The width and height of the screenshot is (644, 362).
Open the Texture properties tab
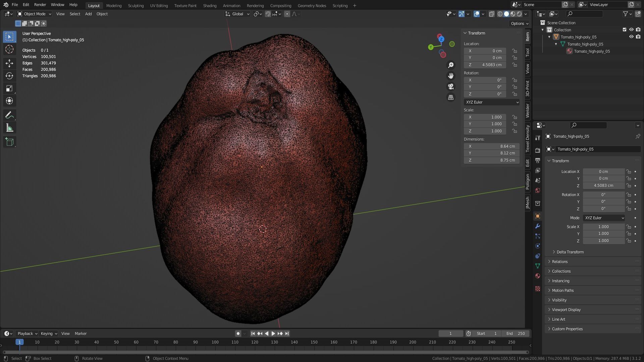tap(538, 289)
